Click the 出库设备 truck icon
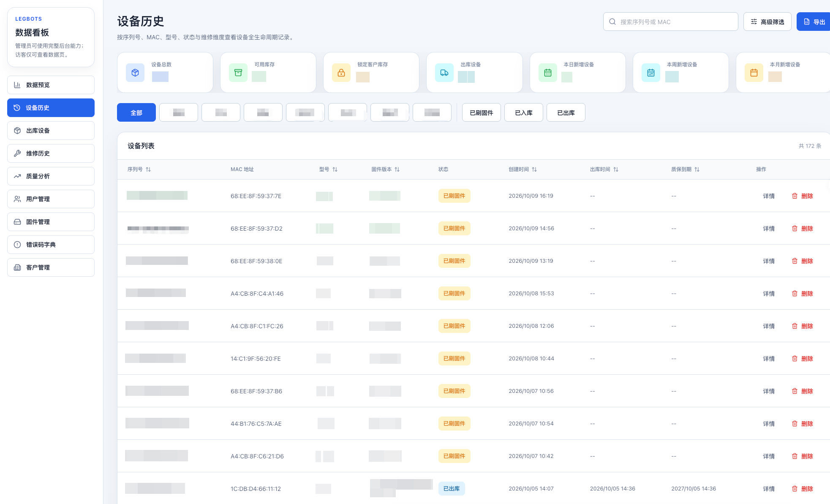830x504 pixels. pyautogui.click(x=444, y=73)
